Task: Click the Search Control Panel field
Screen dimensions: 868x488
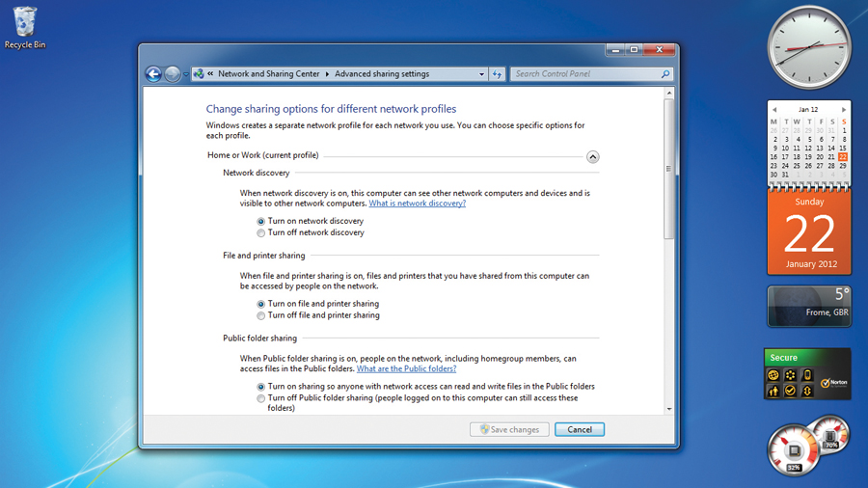Action: pos(585,73)
